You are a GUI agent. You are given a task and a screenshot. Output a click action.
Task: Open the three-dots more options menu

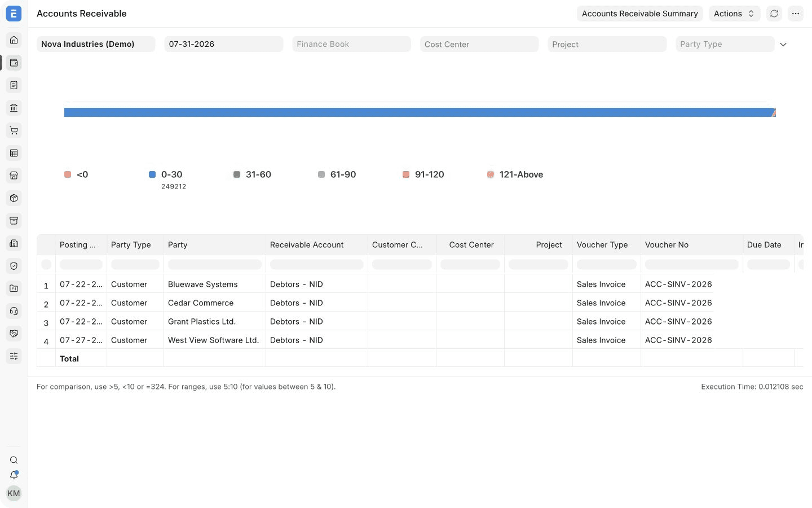pyautogui.click(x=796, y=14)
